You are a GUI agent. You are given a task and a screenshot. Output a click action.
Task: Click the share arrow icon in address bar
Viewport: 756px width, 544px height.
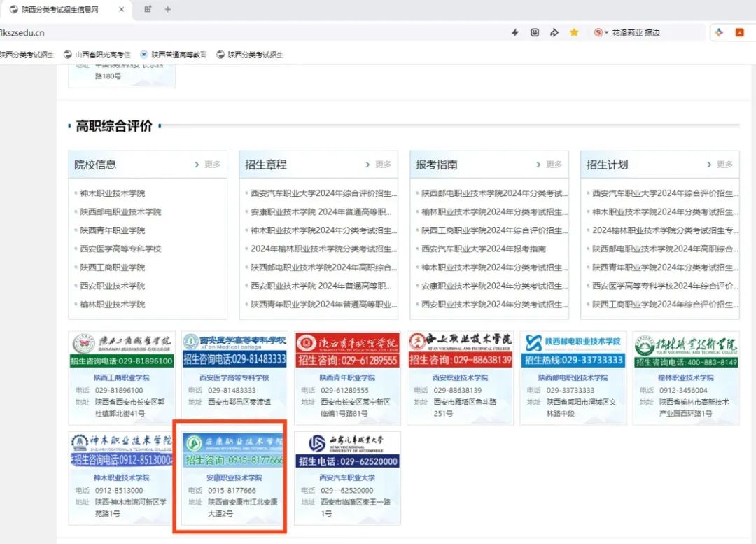coord(554,32)
